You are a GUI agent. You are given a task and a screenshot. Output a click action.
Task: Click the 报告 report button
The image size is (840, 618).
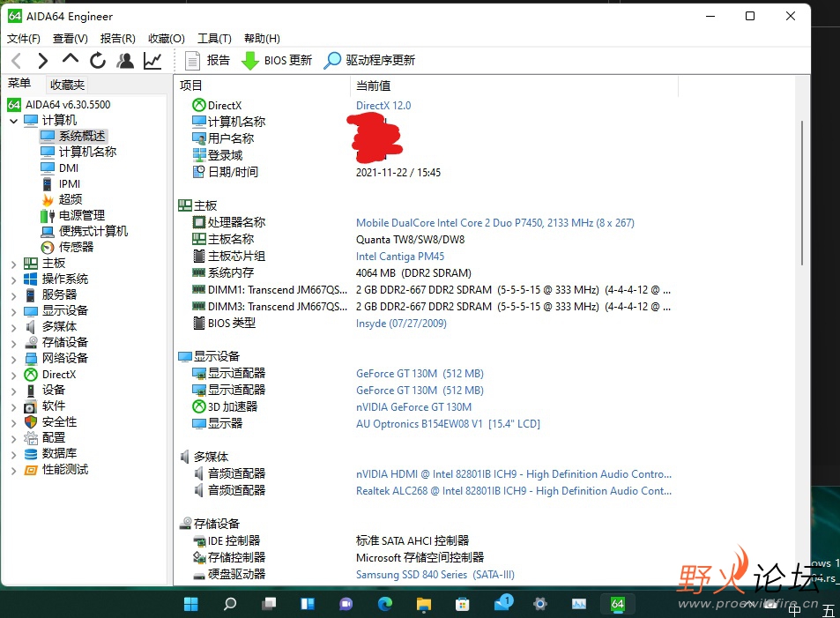click(x=207, y=61)
